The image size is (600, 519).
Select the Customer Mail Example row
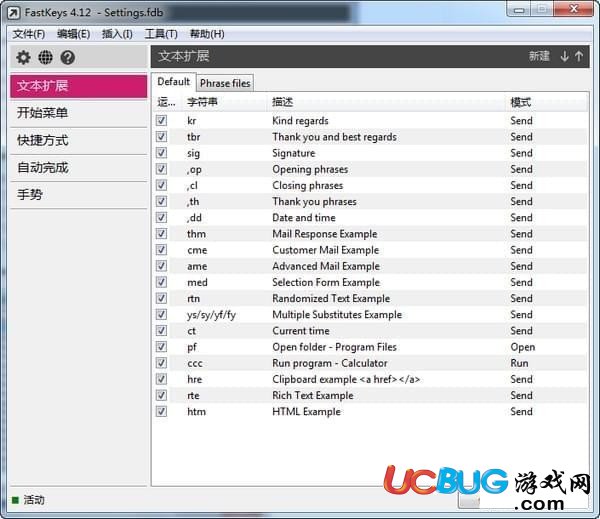click(x=370, y=250)
